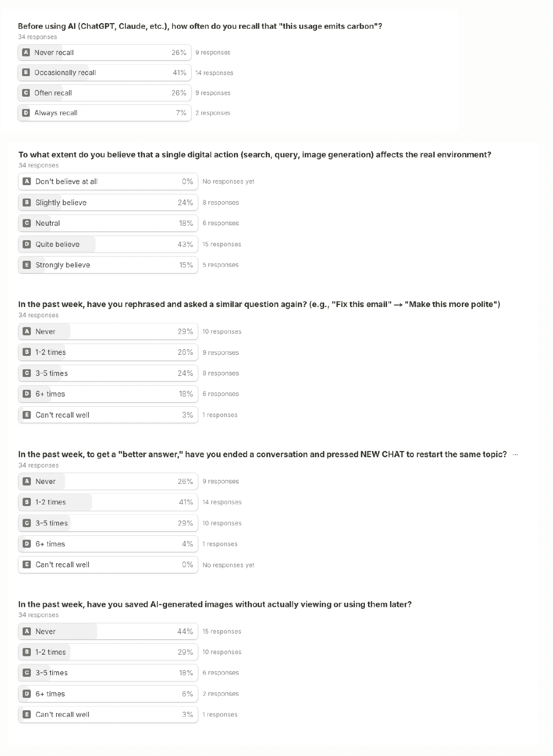Select the Never option in saved images question
553x756 pixels.
[x=108, y=632]
